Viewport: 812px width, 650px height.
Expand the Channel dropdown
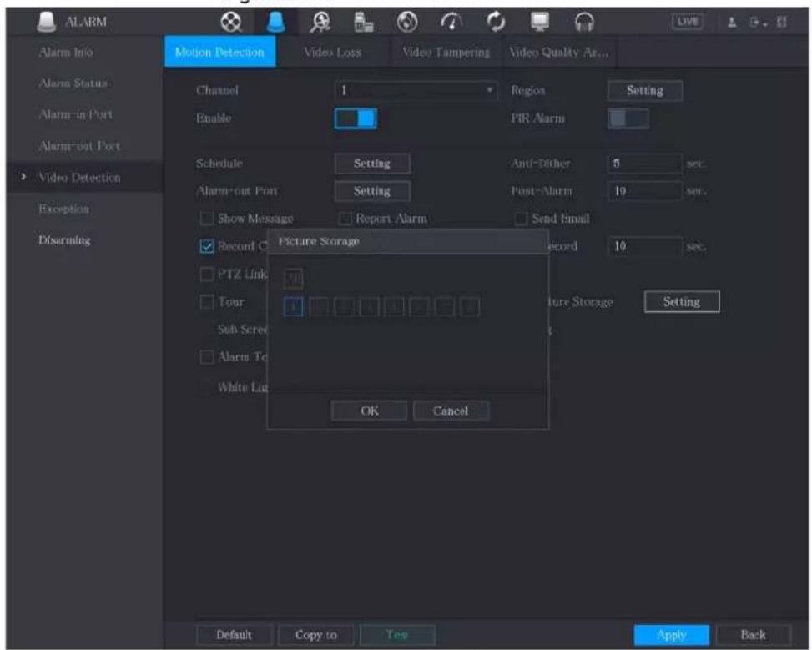tap(416, 91)
